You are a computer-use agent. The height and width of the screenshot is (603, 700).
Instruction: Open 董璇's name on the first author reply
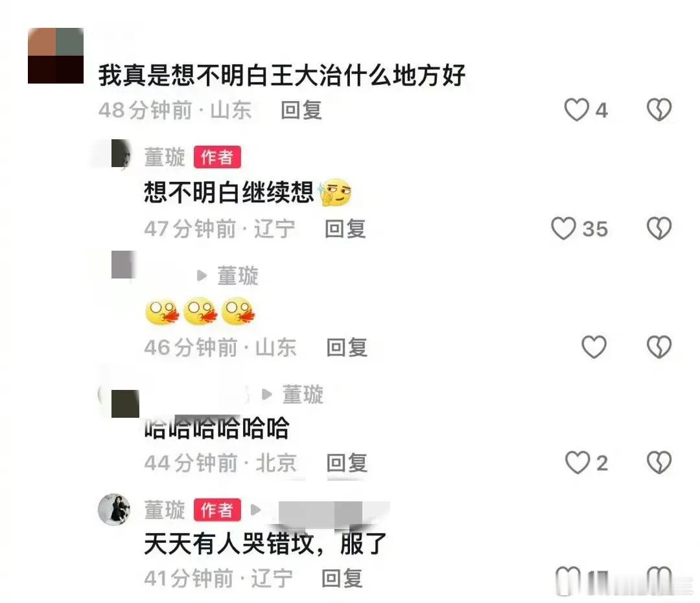[165, 157]
